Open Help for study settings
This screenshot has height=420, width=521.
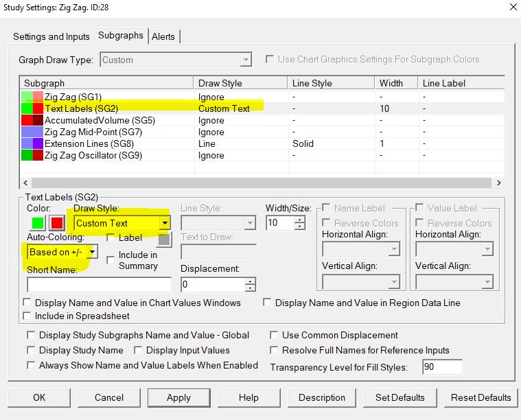tap(248, 398)
